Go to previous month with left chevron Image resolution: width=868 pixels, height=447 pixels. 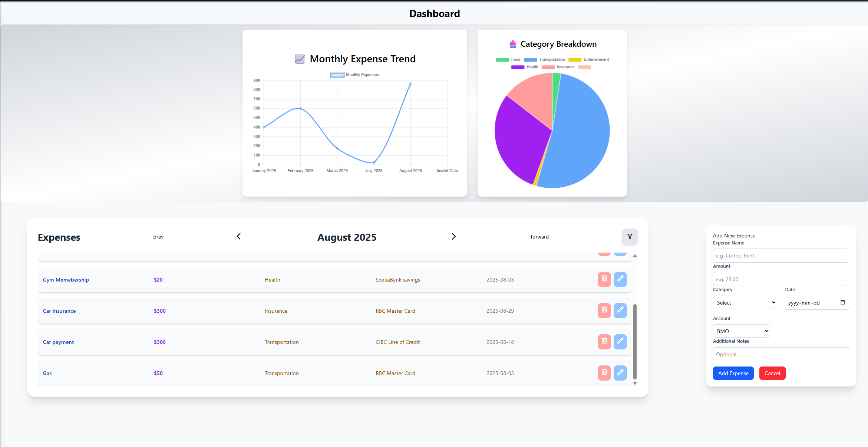(238, 236)
